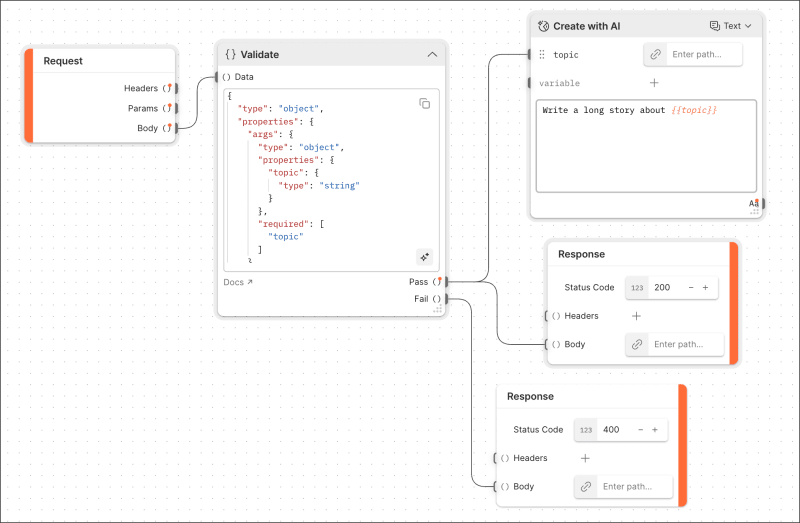
Task: Open the Docs link in Validate node
Action: click(238, 282)
